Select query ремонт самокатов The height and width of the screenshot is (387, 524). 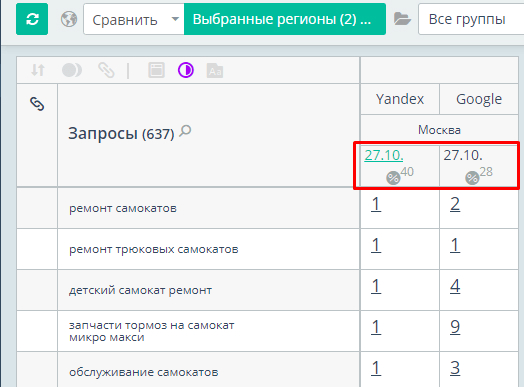point(123,208)
